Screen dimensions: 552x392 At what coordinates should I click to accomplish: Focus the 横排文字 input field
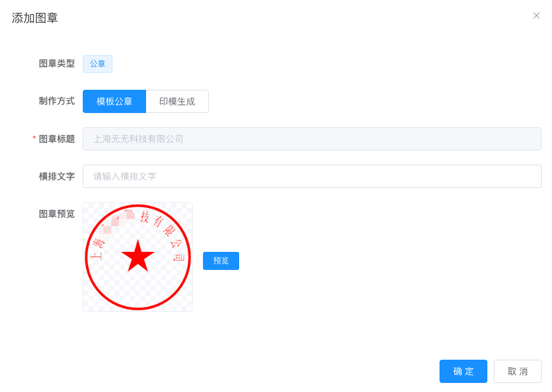pyautogui.click(x=312, y=176)
